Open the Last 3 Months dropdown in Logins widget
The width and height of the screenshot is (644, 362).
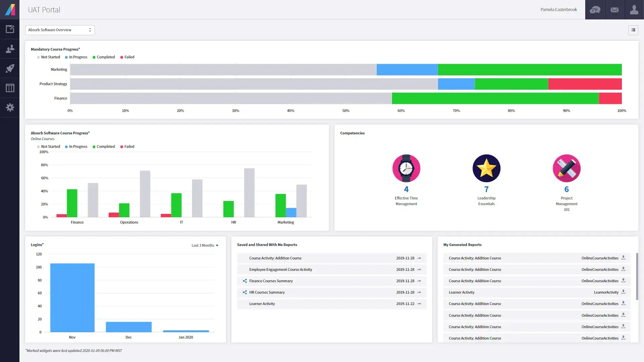[205, 245]
